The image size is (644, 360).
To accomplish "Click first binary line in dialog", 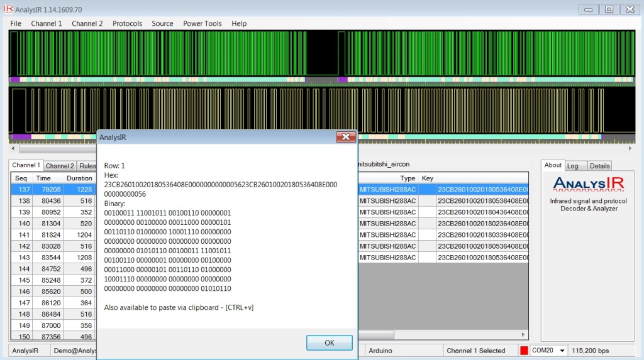I will click(x=167, y=212).
